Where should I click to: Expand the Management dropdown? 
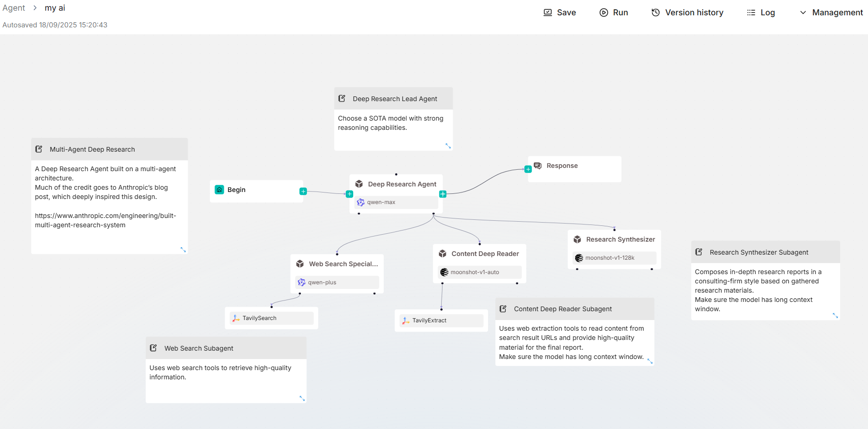coord(831,13)
